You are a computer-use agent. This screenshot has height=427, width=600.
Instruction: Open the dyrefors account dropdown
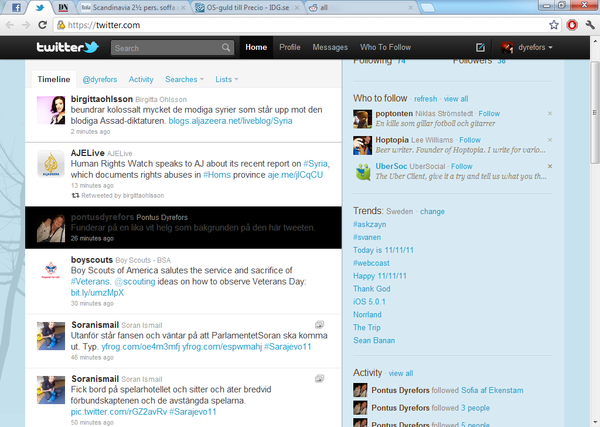tap(527, 47)
